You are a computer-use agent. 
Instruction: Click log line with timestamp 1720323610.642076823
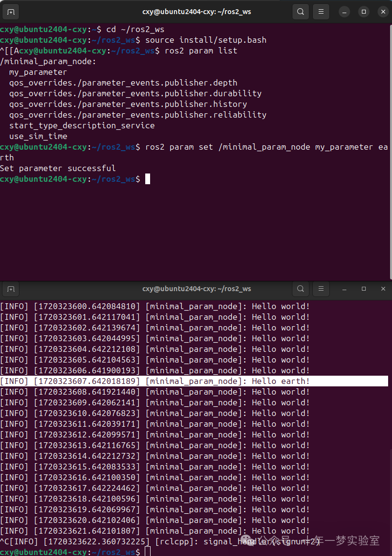click(155, 414)
